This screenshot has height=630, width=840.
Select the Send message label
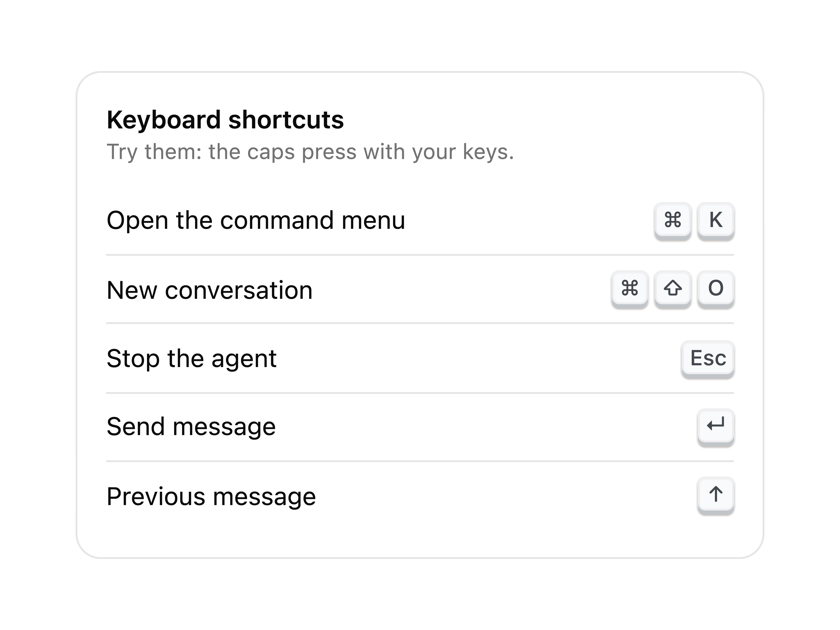(x=191, y=427)
